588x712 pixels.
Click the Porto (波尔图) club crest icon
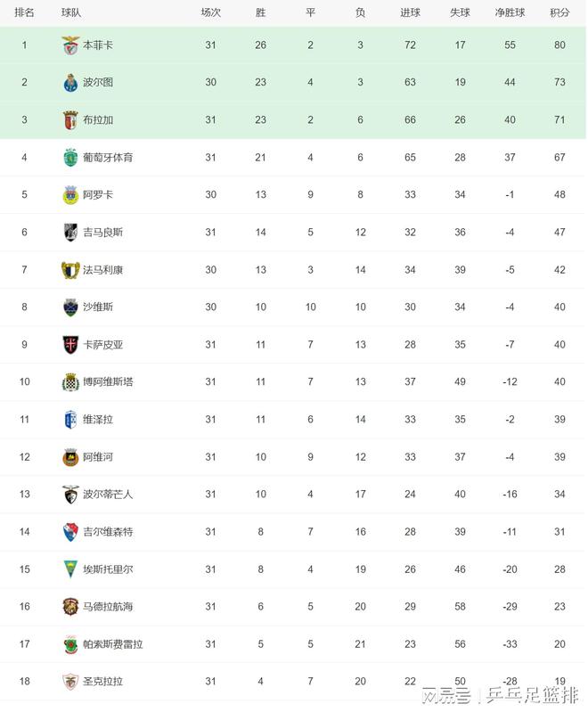(x=71, y=82)
